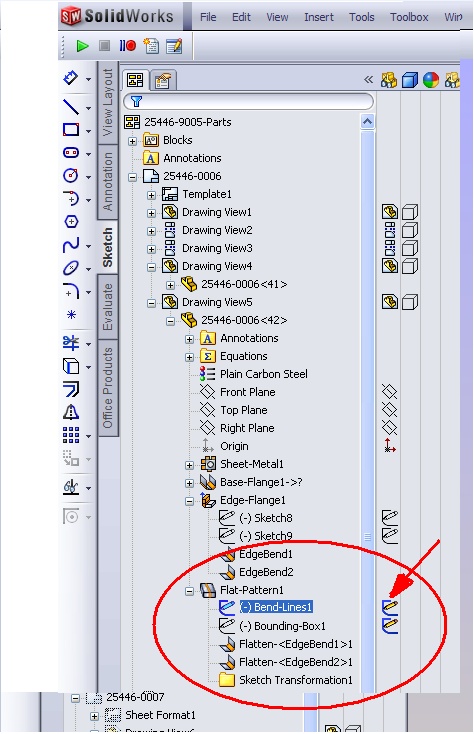Click the feature tree filter field
Image resolution: width=474 pixels, height=734 pixels.
click(x=248, y=101)
